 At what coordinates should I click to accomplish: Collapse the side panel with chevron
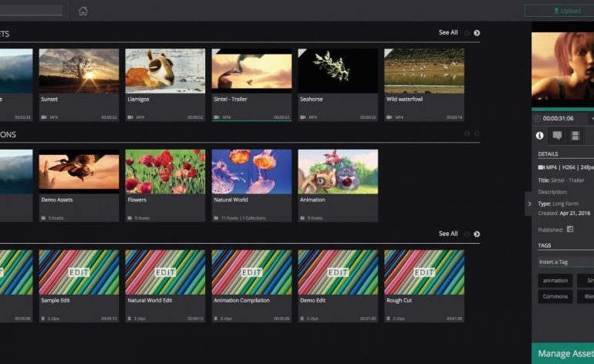point(529,204)
